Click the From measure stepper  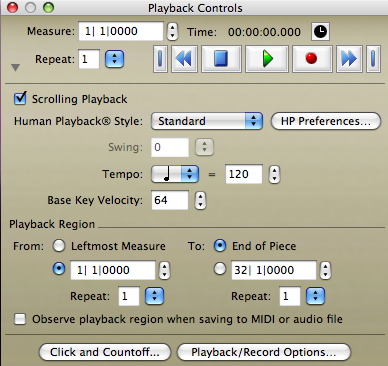(x=164, y=270)
